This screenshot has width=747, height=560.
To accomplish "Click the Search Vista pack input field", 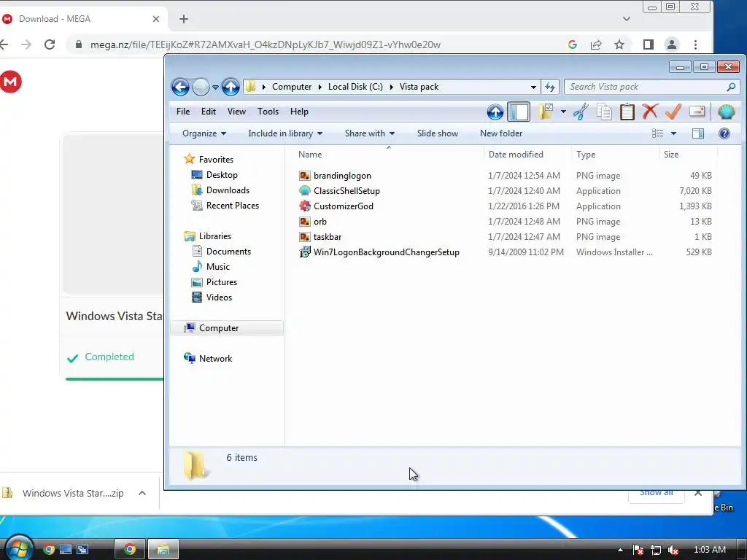I will [651, 87].
